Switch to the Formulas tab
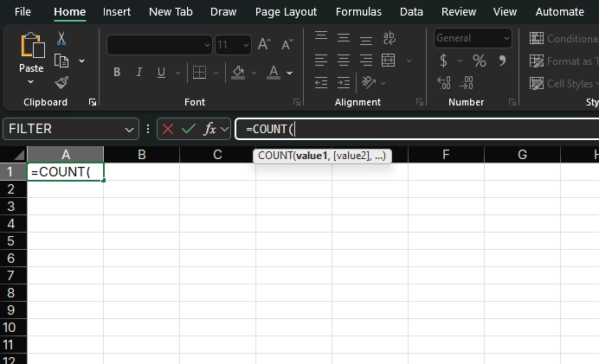The height and width of the screenshot is (364, 599). point(358,12)
